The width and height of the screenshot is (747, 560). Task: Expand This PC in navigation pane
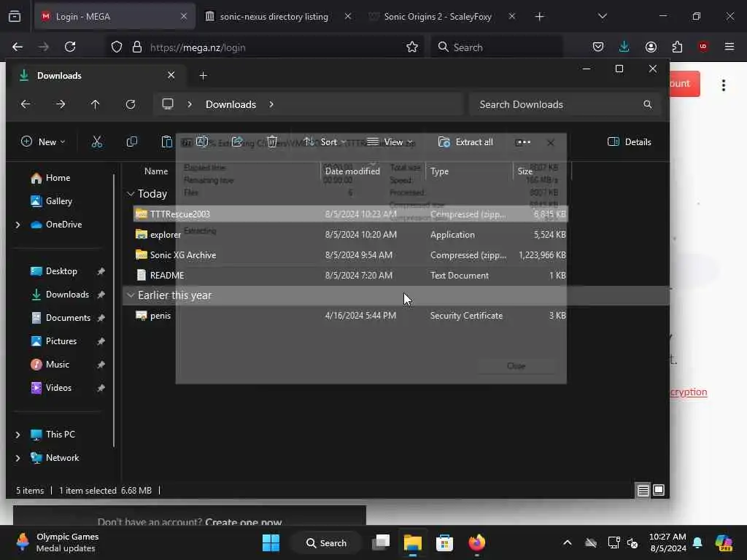[18, 435]
